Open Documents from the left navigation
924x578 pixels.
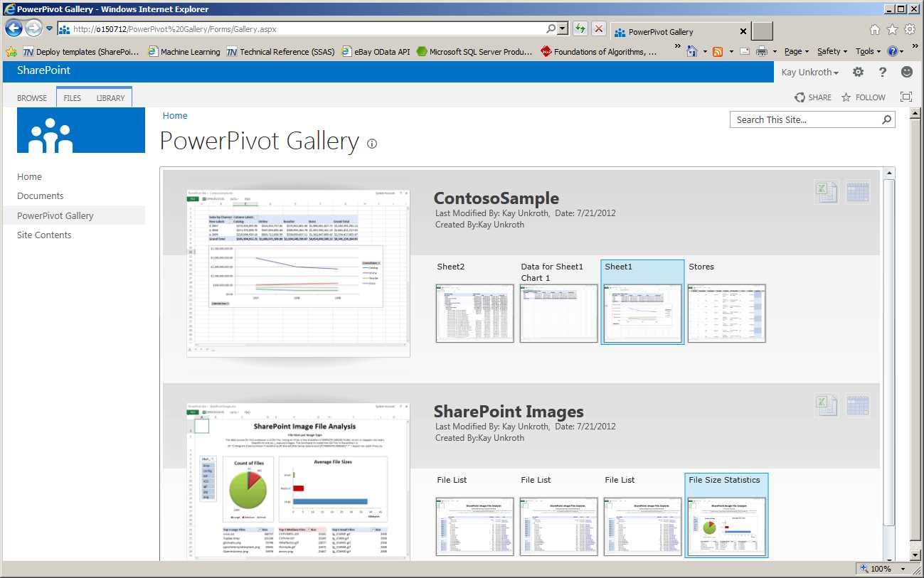41,196
